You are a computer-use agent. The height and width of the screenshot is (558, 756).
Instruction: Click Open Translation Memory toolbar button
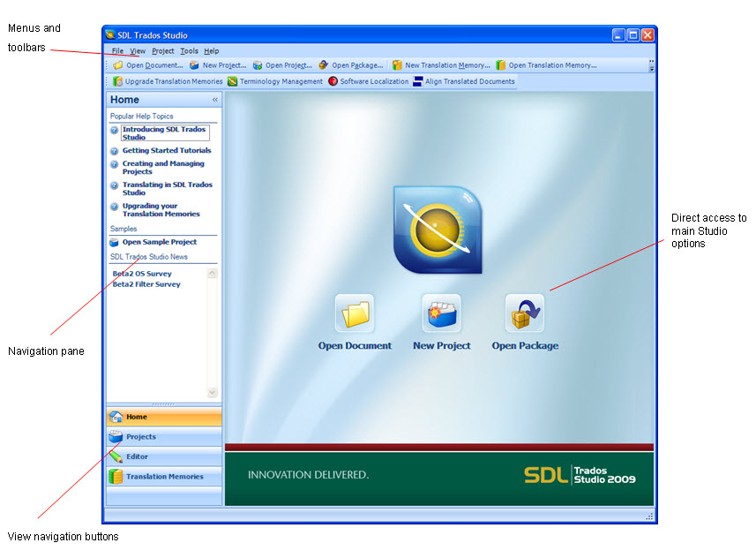[x=547, y=65]
